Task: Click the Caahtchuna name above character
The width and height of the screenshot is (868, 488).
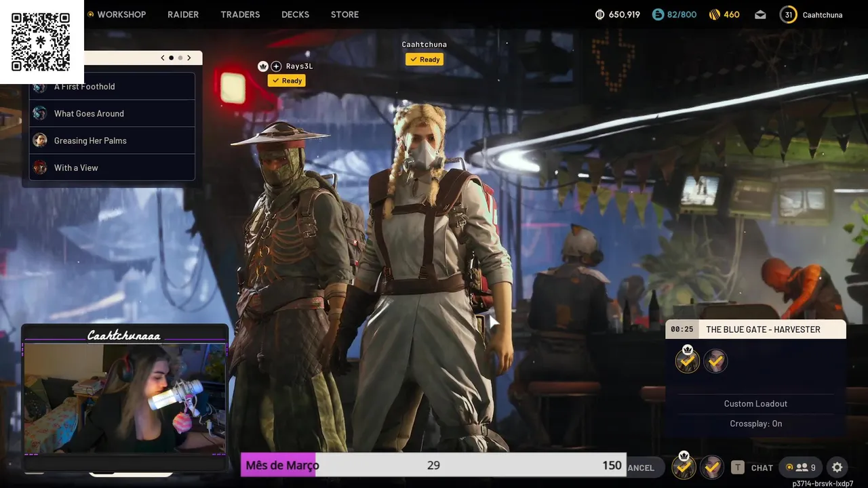Action: pyautogui.click(x=424, y=45)
